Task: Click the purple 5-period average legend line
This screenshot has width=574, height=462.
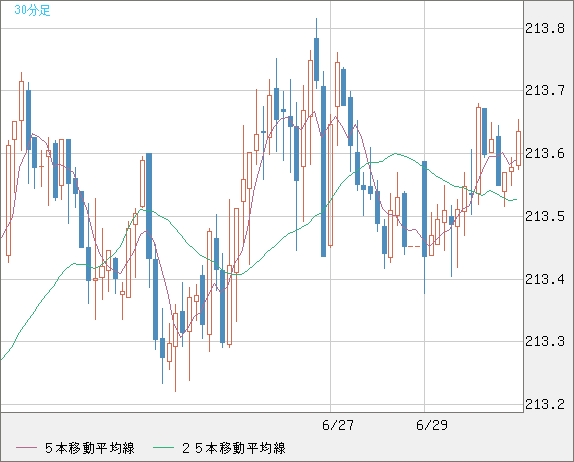Action: tap(26, 448)
